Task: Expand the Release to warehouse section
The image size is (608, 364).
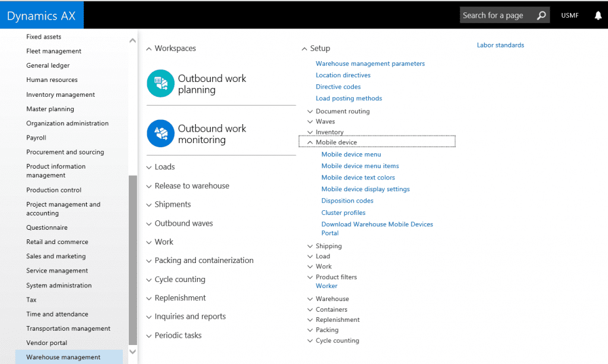Action: (149, 186)
